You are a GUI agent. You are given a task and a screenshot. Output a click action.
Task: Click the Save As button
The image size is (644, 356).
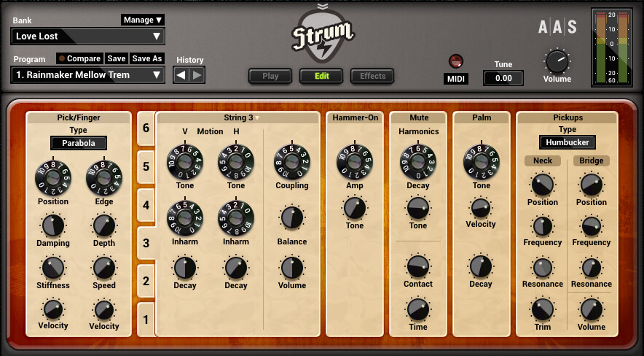tap(147, 58)
